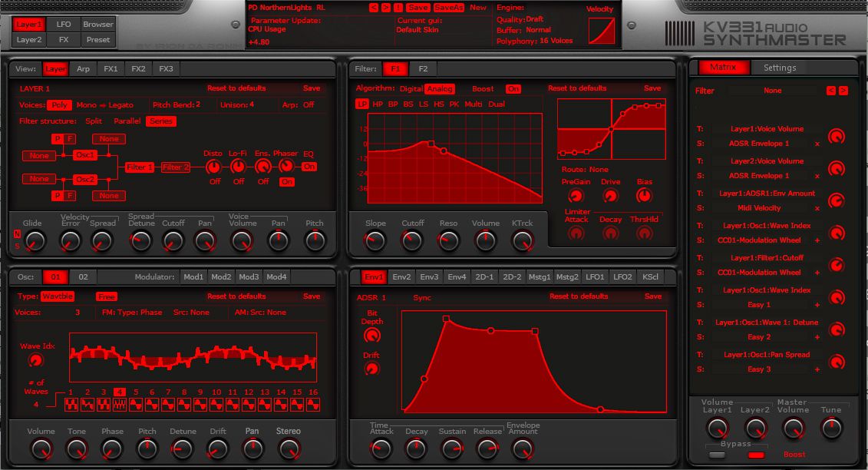Viewport: 868px width, 470px height.
Task: Open the FX3 view tab
Action: pos(166,68)
